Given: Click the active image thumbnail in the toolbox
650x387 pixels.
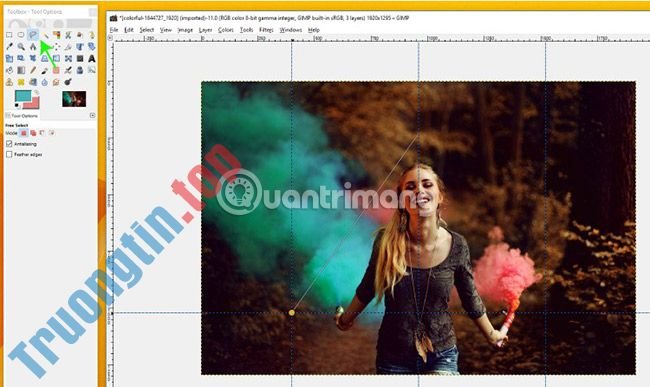Looking at the screenshot, I should 74,99.
